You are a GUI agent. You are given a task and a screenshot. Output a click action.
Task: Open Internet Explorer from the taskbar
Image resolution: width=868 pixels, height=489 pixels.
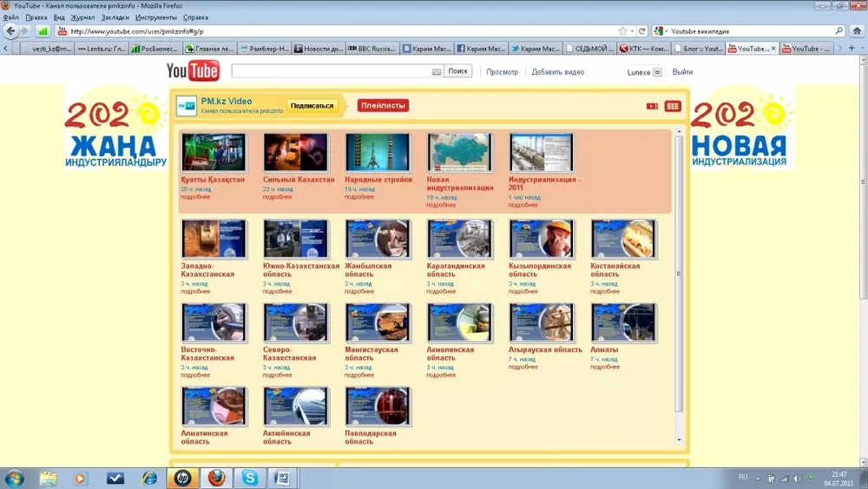coord(149,478)
